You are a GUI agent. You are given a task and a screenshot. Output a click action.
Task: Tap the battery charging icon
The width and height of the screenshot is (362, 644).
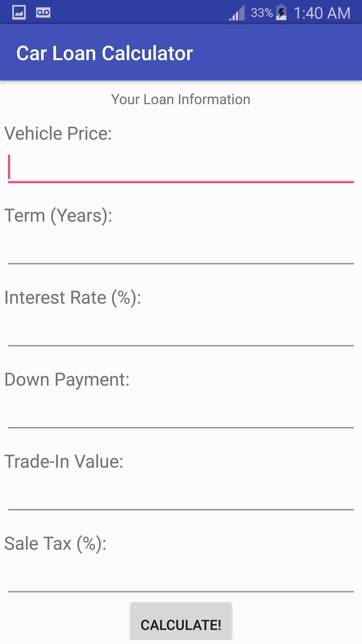tap(281, 12)
